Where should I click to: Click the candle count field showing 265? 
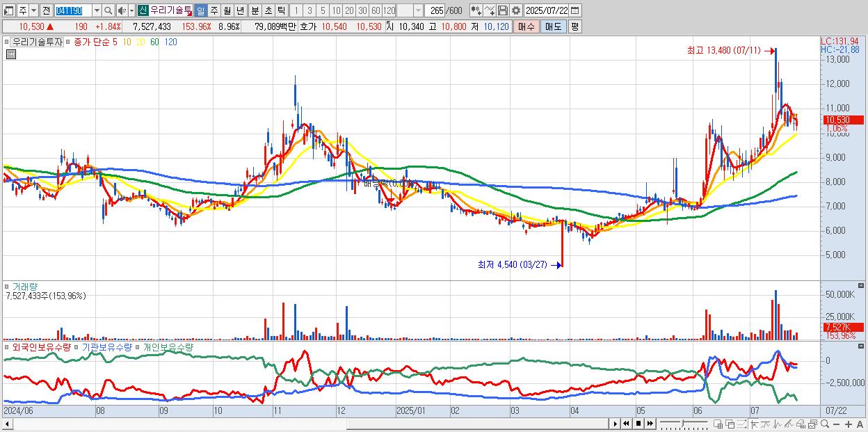435,10
